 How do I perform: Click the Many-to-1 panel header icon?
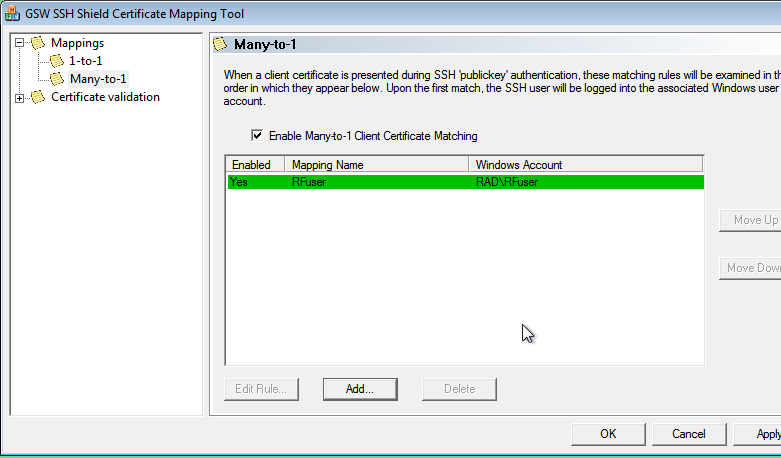coord(220,44)
